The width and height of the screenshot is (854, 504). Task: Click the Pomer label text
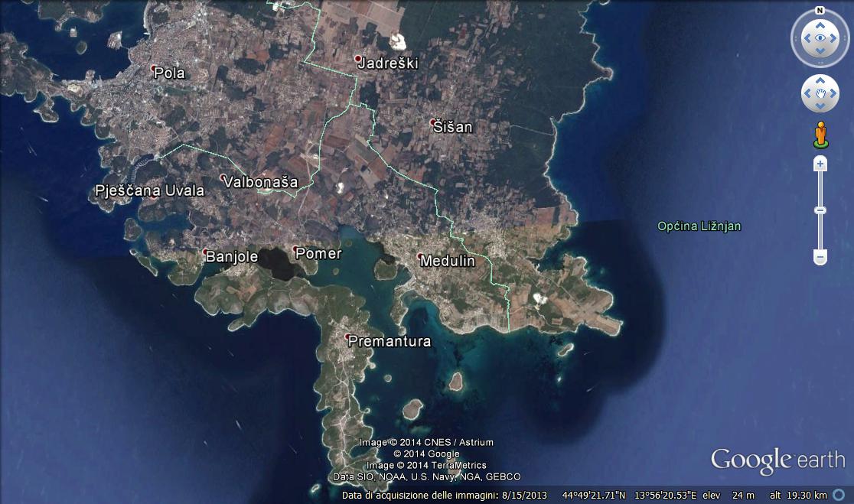pos(318,254)
